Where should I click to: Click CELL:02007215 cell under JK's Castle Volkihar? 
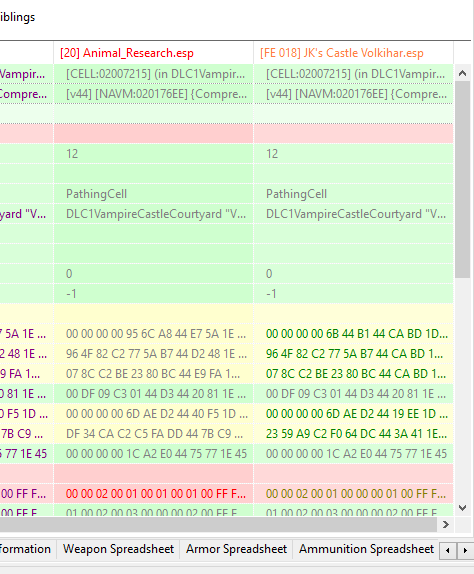pyautogui.click(x=353, y=74)
